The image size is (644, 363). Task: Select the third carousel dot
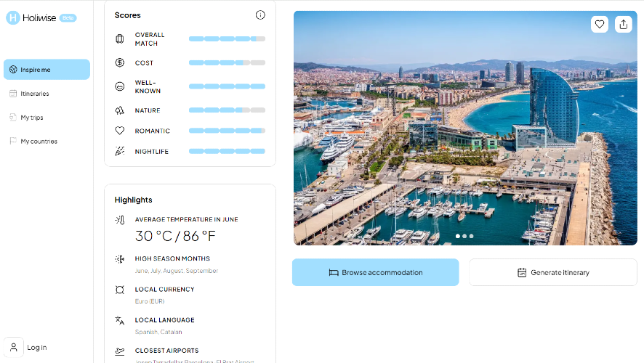coord(472,236)
